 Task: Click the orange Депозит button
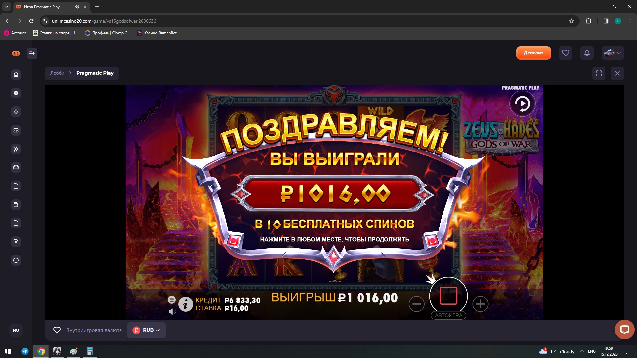pyautogui.click(x=533, y=53)
